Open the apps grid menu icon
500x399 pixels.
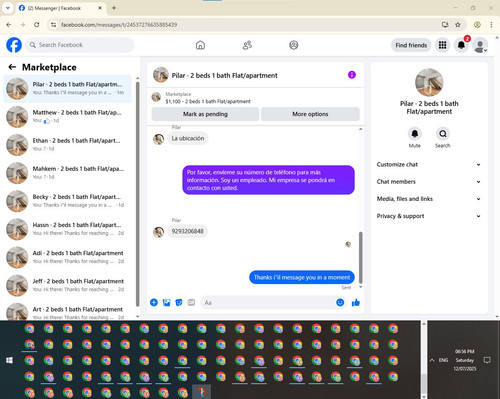coord(442,45)
